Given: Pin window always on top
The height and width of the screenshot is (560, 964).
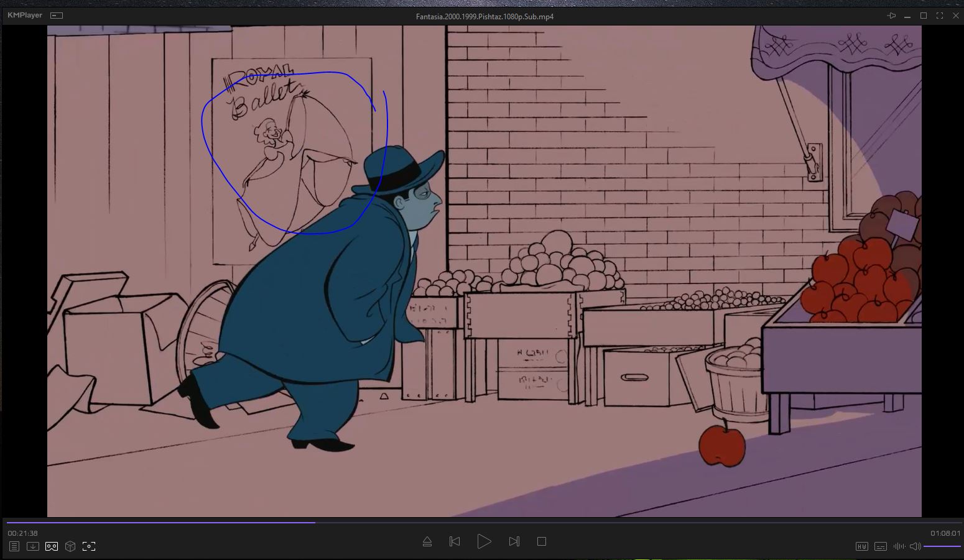Looking at the screenshot, I should tap(891, 16).
